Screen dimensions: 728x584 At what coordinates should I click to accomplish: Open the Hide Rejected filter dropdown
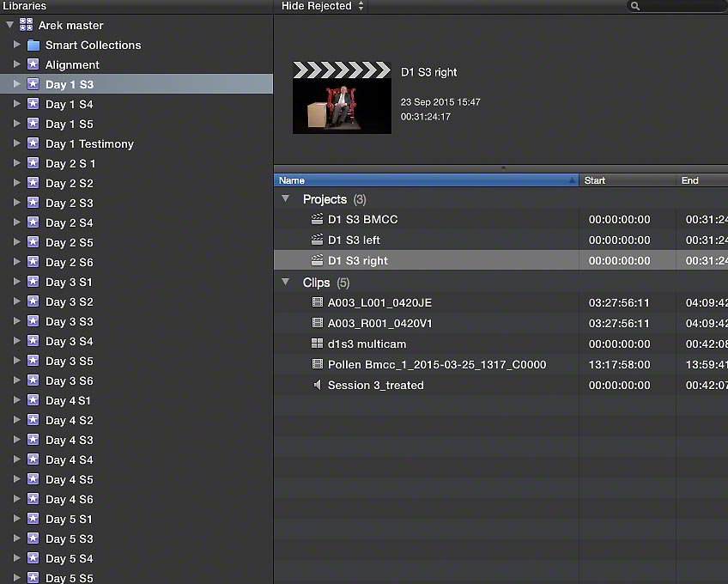point(323,6)
